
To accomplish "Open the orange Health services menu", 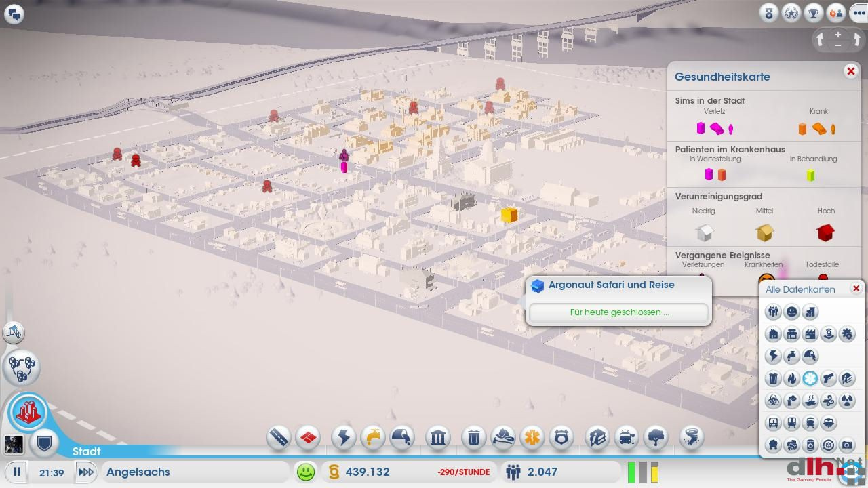I will pyautogui.click(x=532, y=438).
